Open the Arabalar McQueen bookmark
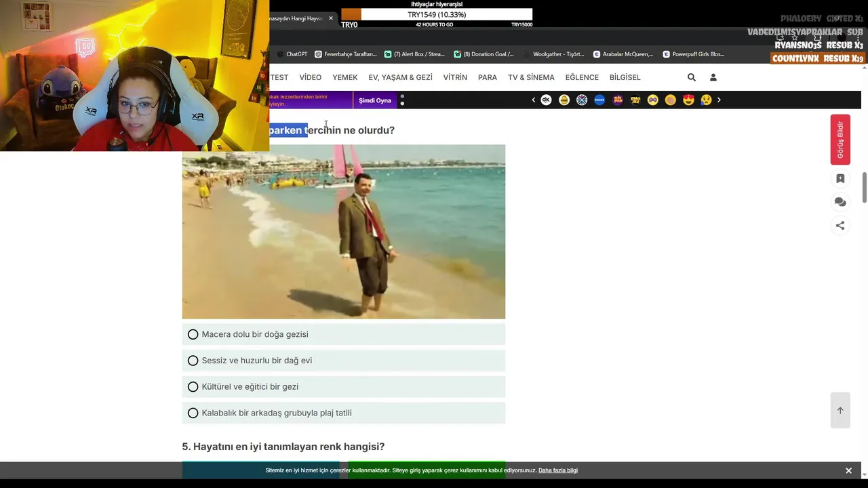The height and width of the screenshot is (488, 868). click(x=623, y=54)
